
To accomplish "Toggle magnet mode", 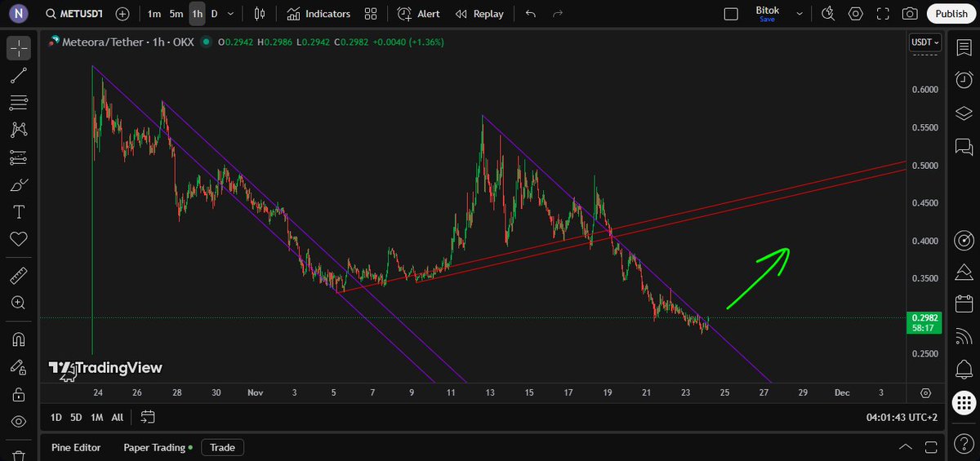I will pyautogui.click(x=19, y=339).
